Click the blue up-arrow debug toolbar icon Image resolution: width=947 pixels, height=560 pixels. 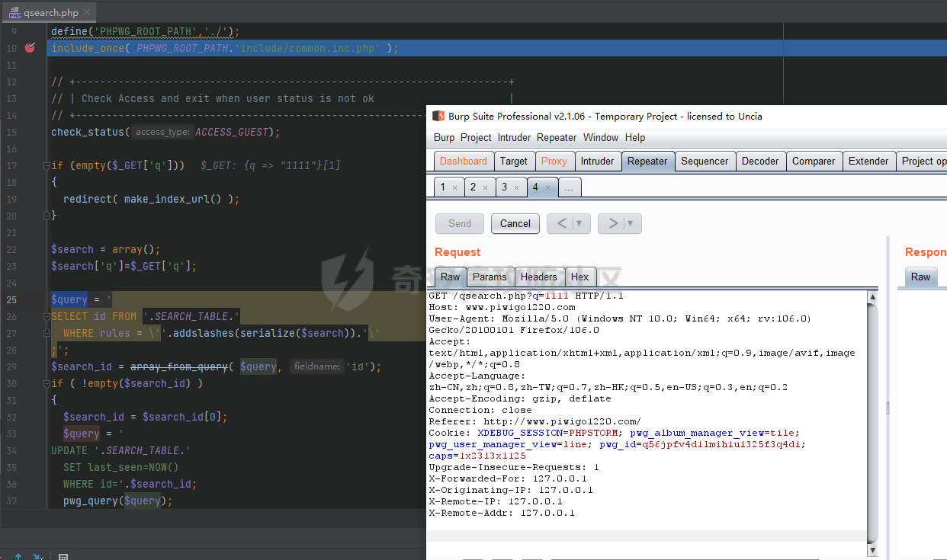(18, 557)
